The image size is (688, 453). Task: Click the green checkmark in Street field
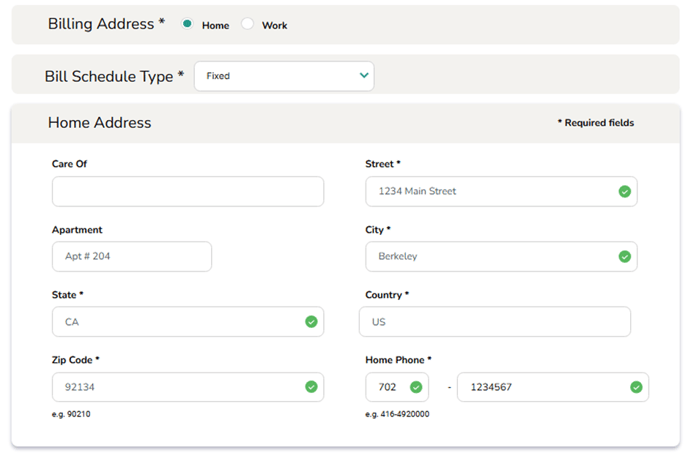coord(624,191)
